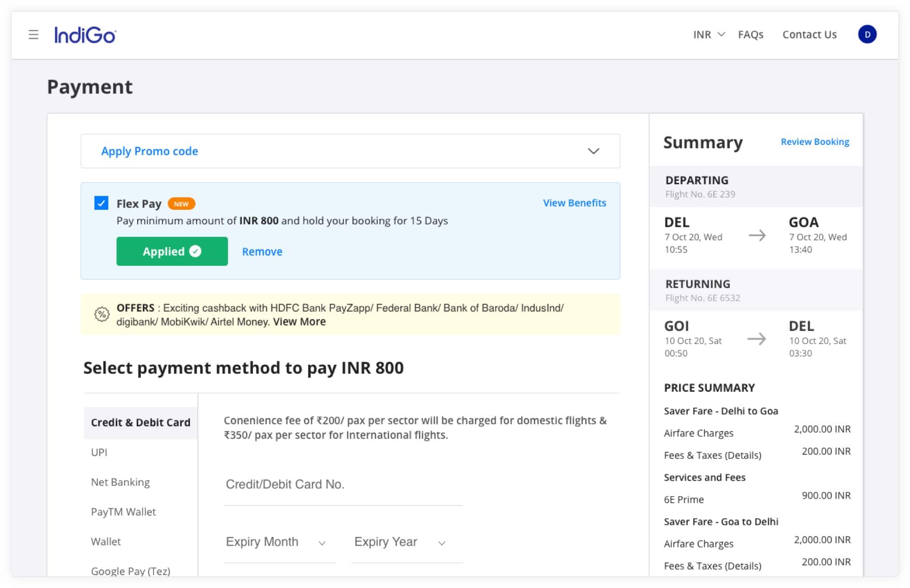The image size is (910, 588).
Task: Click View Benefits for Flex Pay
Action: pyautogui.click(x=574, y=203)
